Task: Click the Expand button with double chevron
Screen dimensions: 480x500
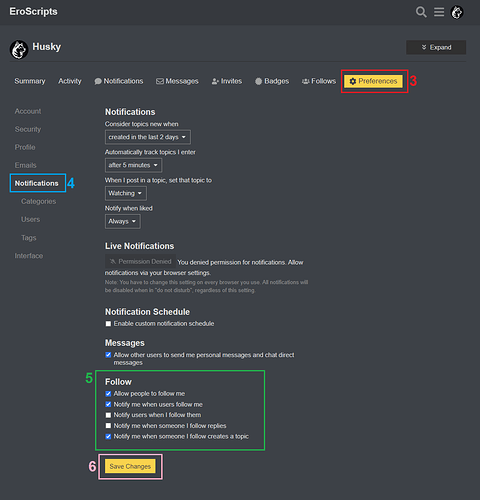Action: [x=436, y=47]
